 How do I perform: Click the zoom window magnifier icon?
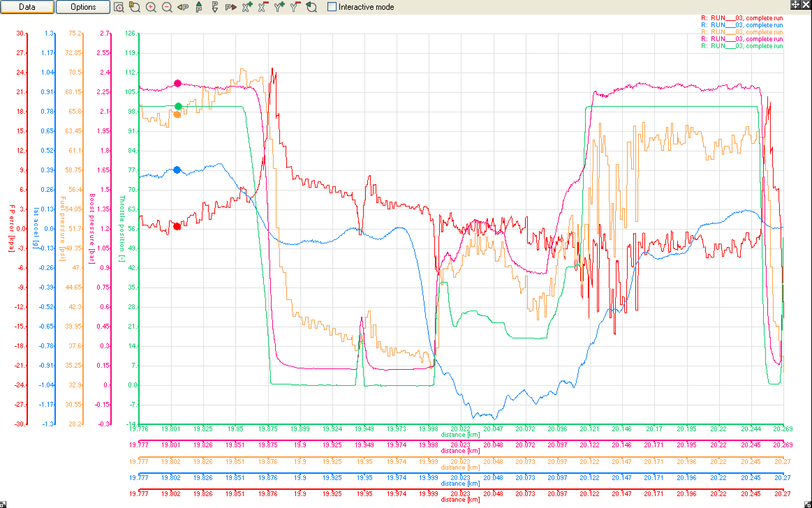click(119, 7)
